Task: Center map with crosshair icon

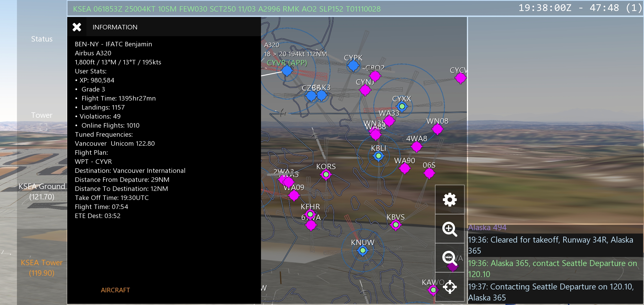Action: (450, 287)
